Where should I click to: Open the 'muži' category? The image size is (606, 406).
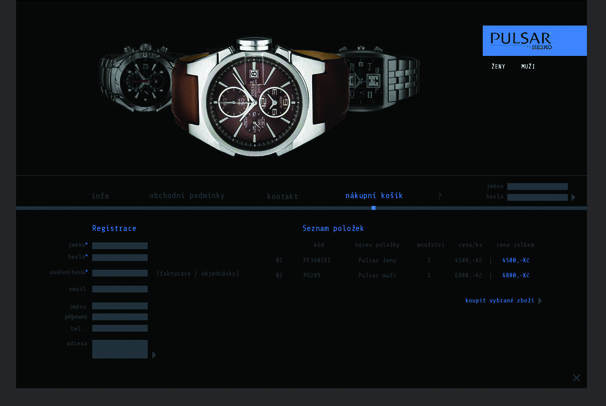(x=528, y=67)
